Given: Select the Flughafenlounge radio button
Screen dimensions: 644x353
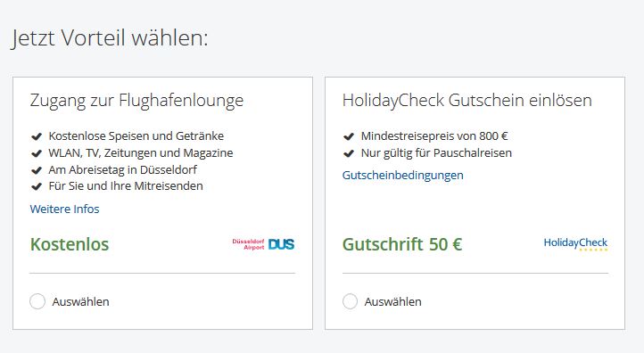Looking at the screenshot, I should point(37,301).
